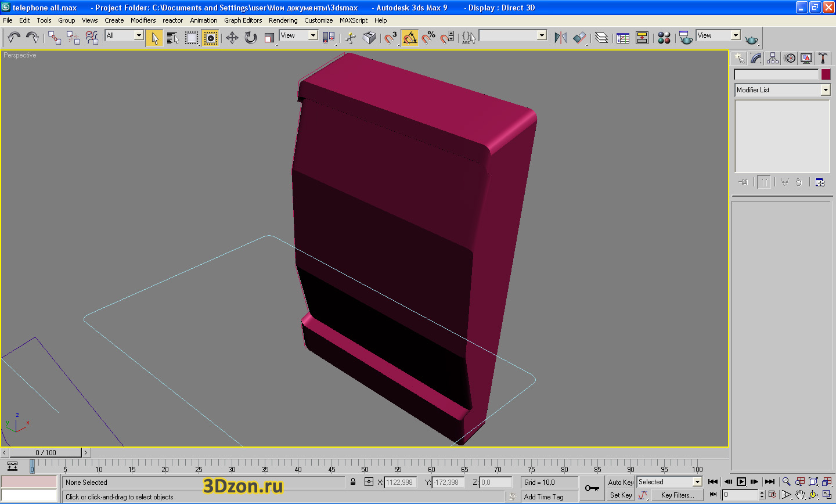Image resolution: width=836 pixels, height=504 pixels.
Task: Click the Unlink Selection icon
Action: (x=73, y=38)
